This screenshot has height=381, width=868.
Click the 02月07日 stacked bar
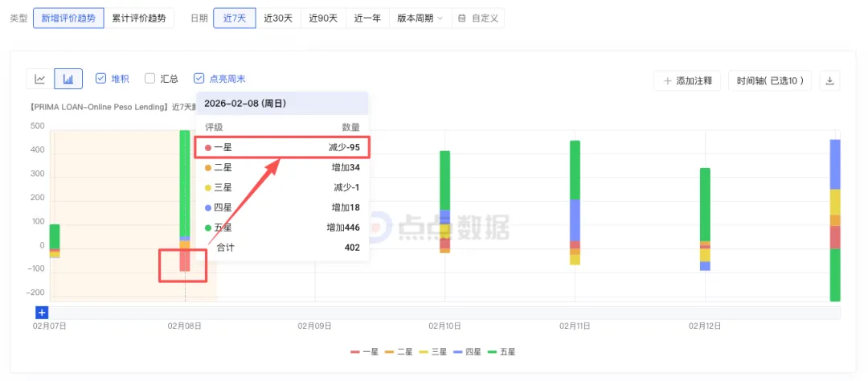(x=55, y=241)
